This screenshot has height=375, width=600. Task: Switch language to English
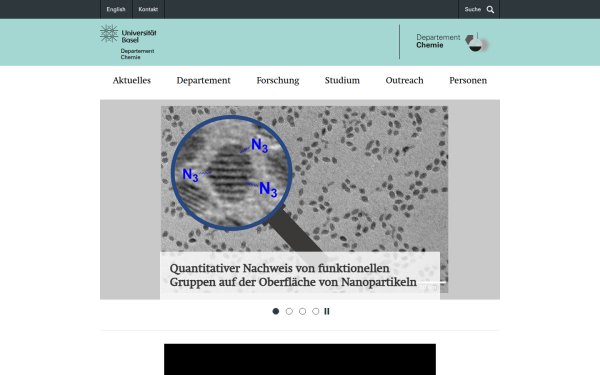[x=116, y=10]
